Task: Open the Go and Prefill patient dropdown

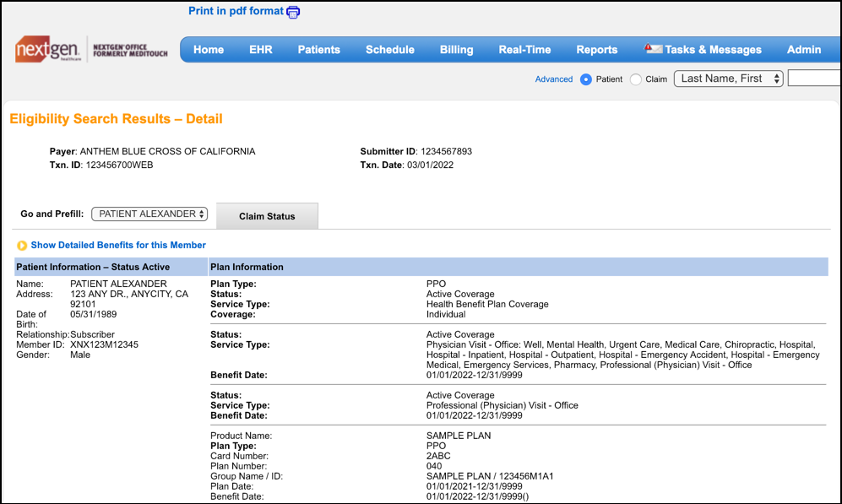Action: coord(149,214)
